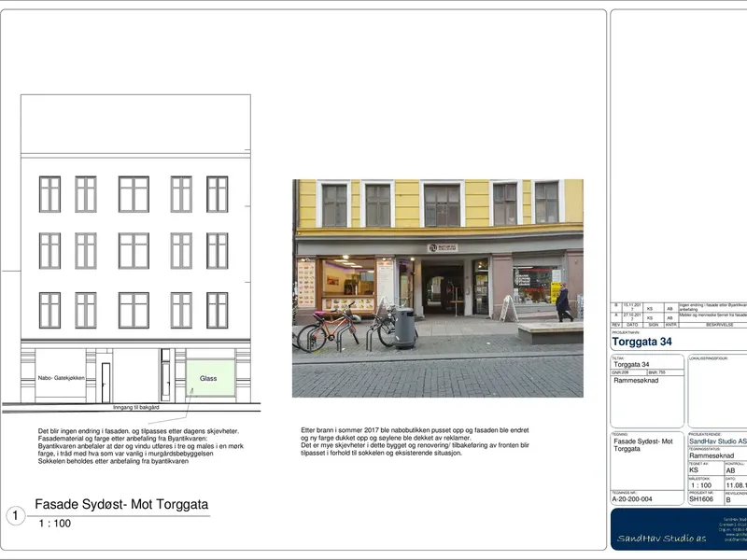Click the 'GNR:208' cell

click(x=628, y=372)
